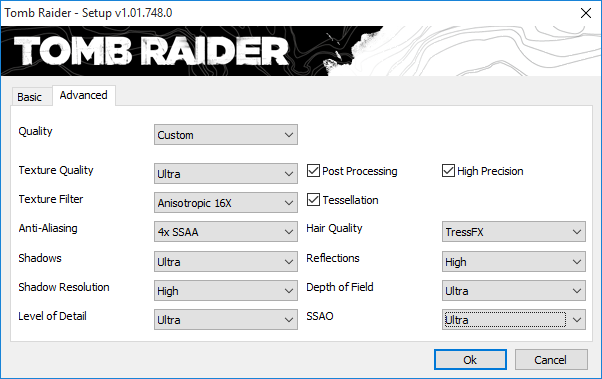
Task: Close the Tomb Raider Setup window
Action: pos(585,13)
